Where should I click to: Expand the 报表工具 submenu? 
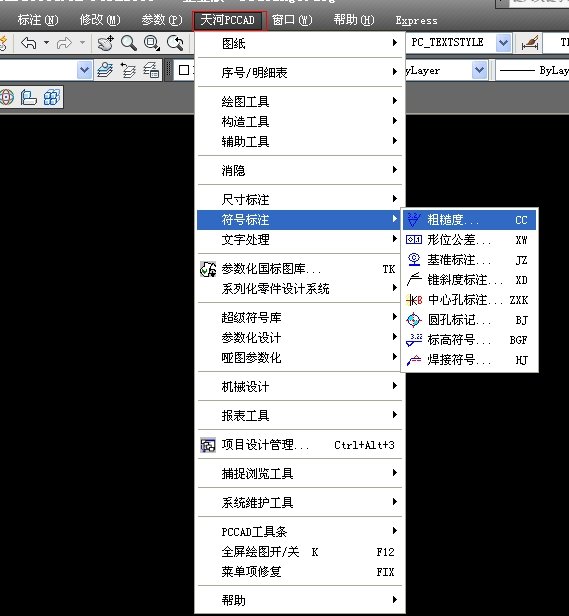tap(300, 416)
